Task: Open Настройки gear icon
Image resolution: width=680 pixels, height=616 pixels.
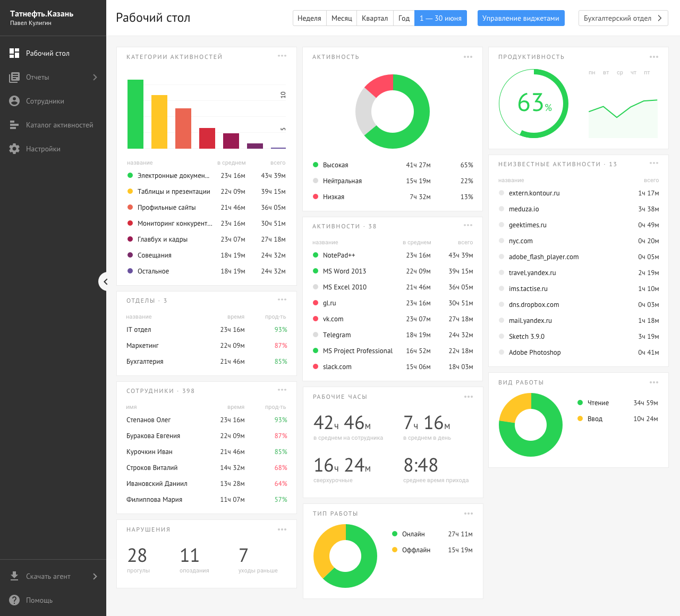Action: pyautogui.click(x=14, y=149)
